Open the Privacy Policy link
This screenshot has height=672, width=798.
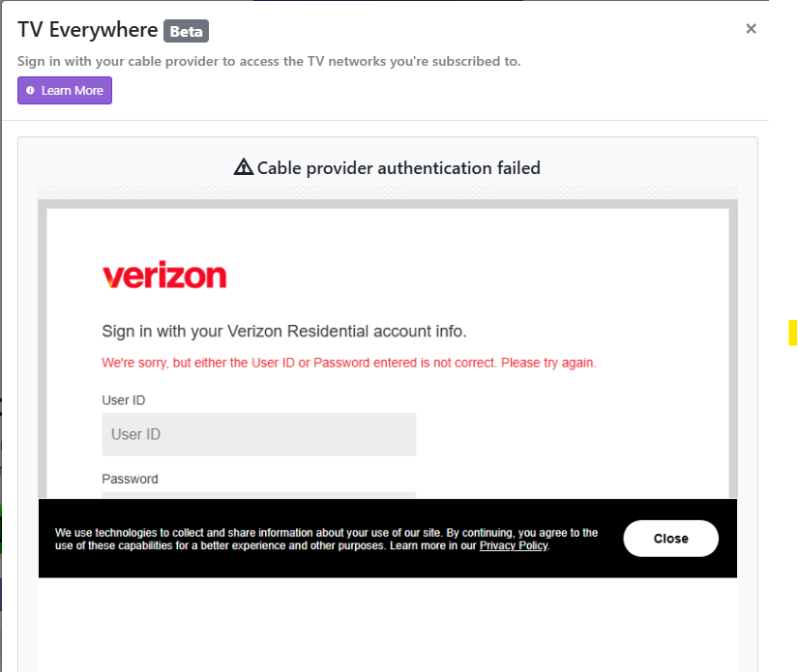[x=514, y=546]
